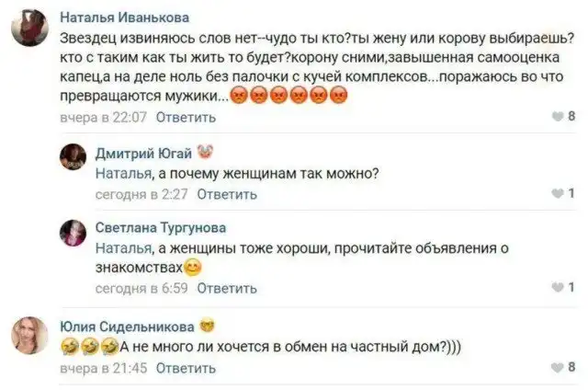
Task: Open the profile name Светлана Тургунова
Action: tap(161, 227)
